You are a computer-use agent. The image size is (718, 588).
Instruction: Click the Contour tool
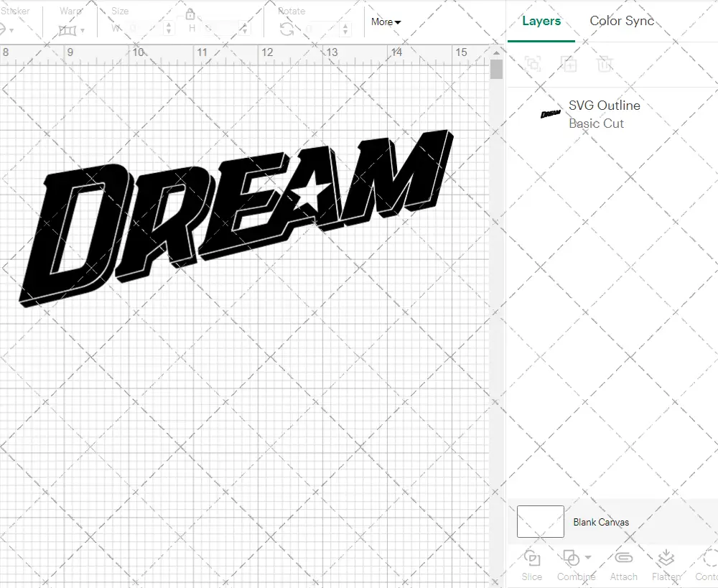pos(707,565)
